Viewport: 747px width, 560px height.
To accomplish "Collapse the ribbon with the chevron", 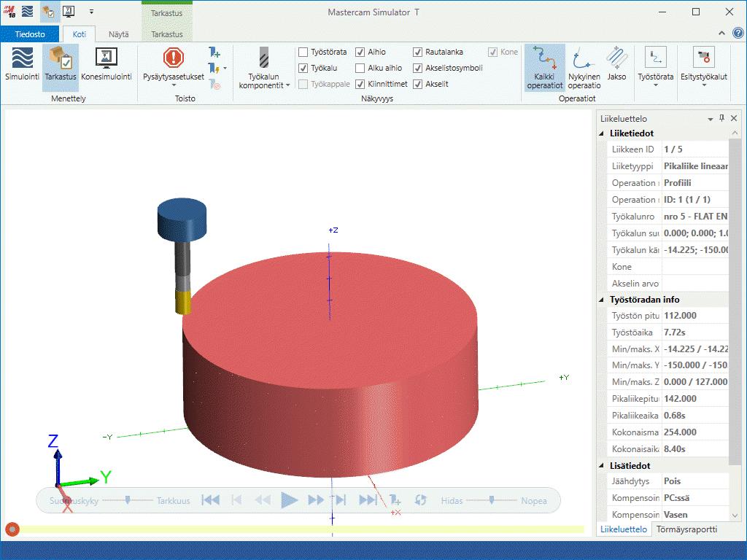I will click(x=721, y=33).
